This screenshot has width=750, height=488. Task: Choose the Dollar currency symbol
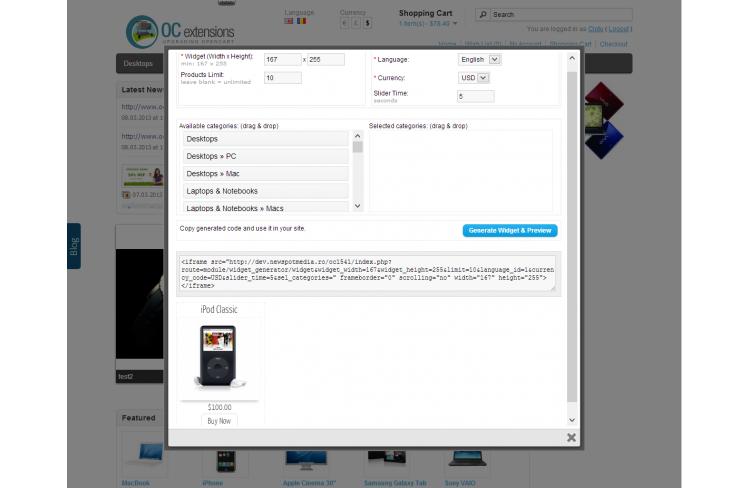tap(367, 23)
